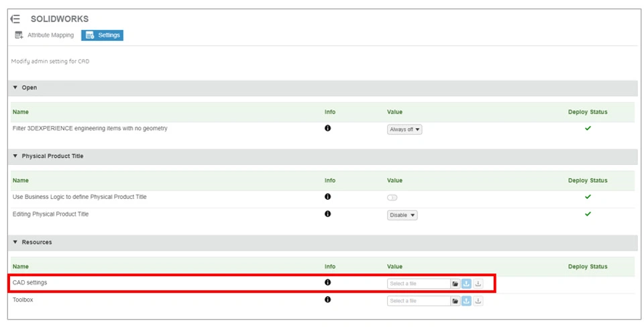Screen dimensions: 644x327
Task: Open the Always off dropdown
Action: (405, 129)
